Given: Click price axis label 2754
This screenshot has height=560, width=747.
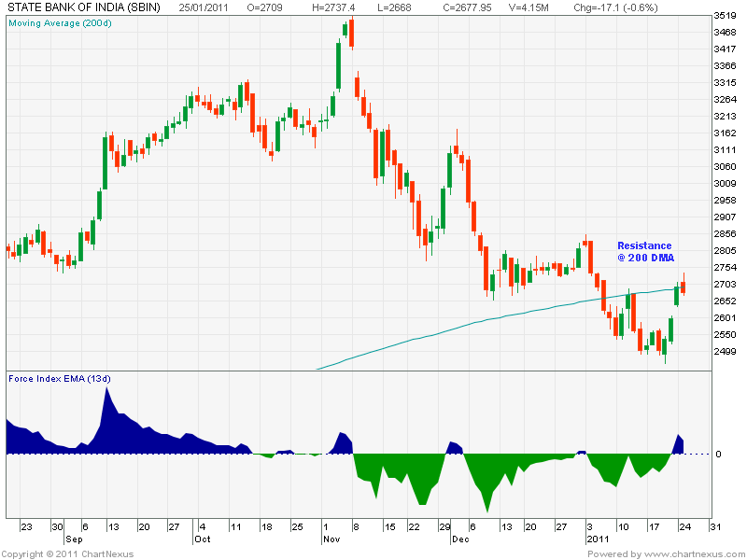Looking at the screenshot, I should [725, 267].
